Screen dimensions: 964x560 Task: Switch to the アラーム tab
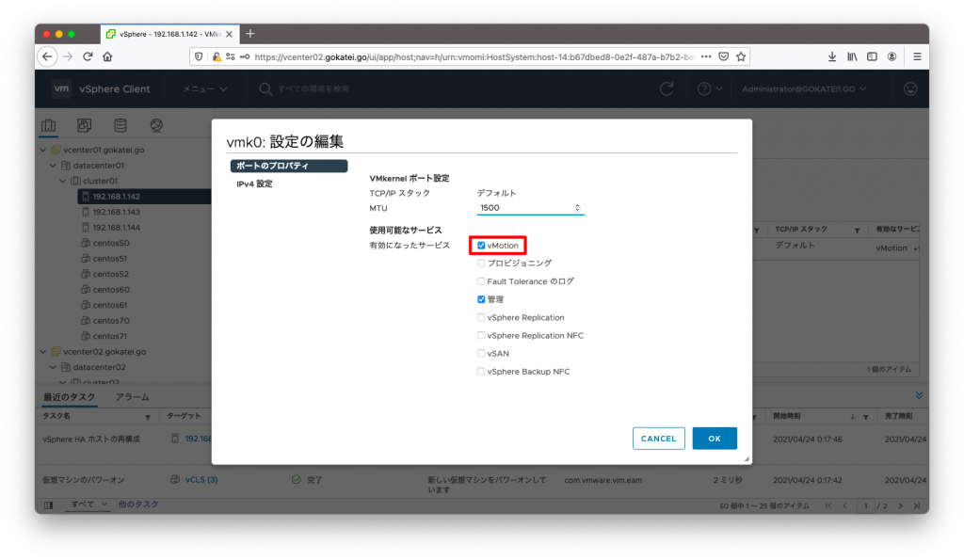coord(132,397)
